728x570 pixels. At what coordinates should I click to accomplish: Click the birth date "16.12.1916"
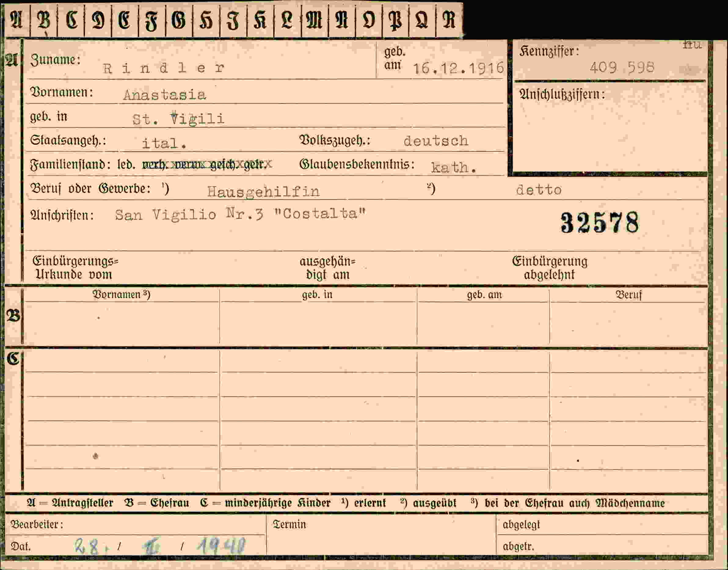tap(458, 68)
